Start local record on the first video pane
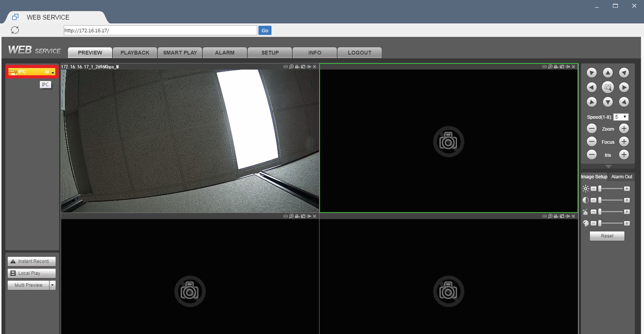This screenshot has width=644, height=334. point(297,67)
